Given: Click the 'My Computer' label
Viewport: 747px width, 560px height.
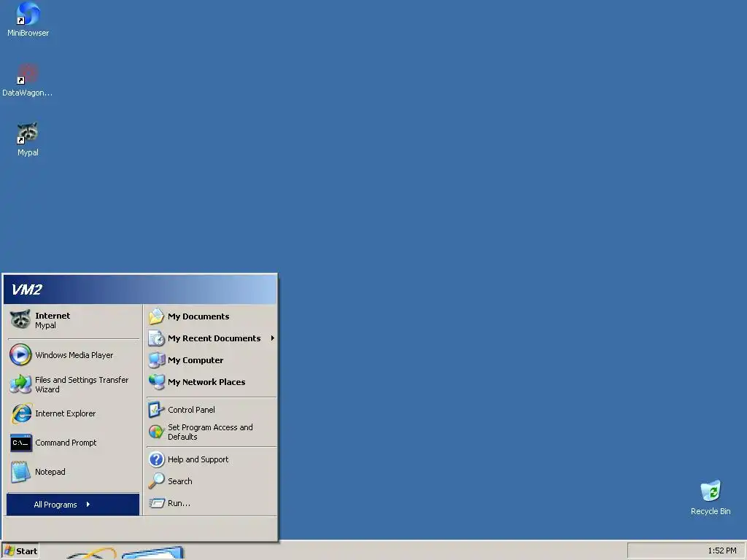Looking at the screenshot, I should [196, 360].
